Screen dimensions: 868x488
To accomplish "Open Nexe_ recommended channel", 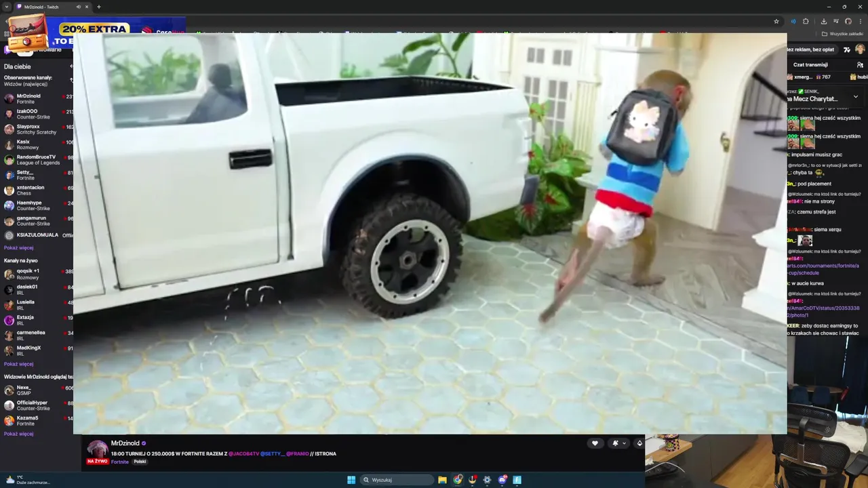I will tap(37, 390).
